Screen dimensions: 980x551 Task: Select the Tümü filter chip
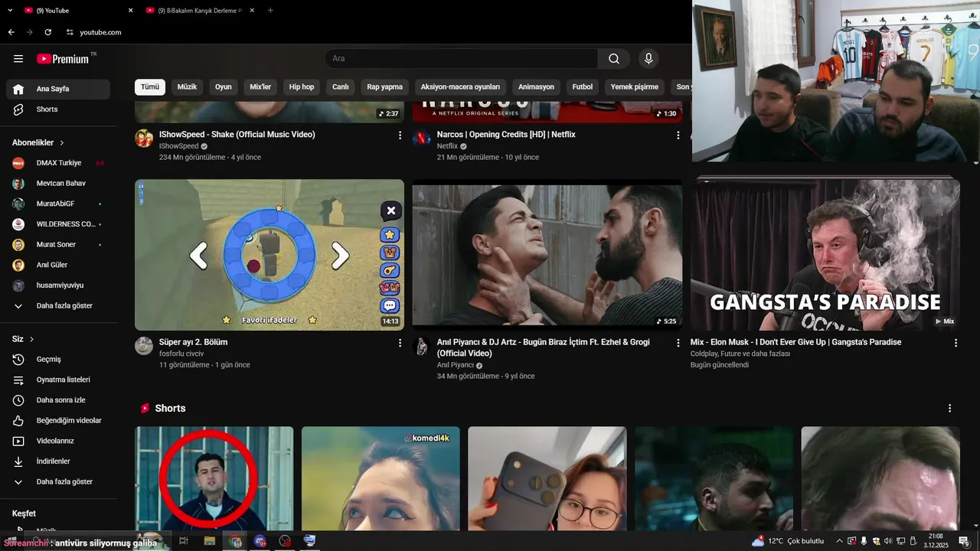pyautogui.click(x=150, y=87)
